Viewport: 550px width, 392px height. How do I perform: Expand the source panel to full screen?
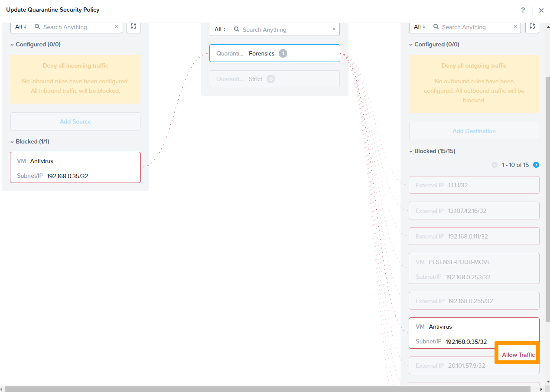133,26
